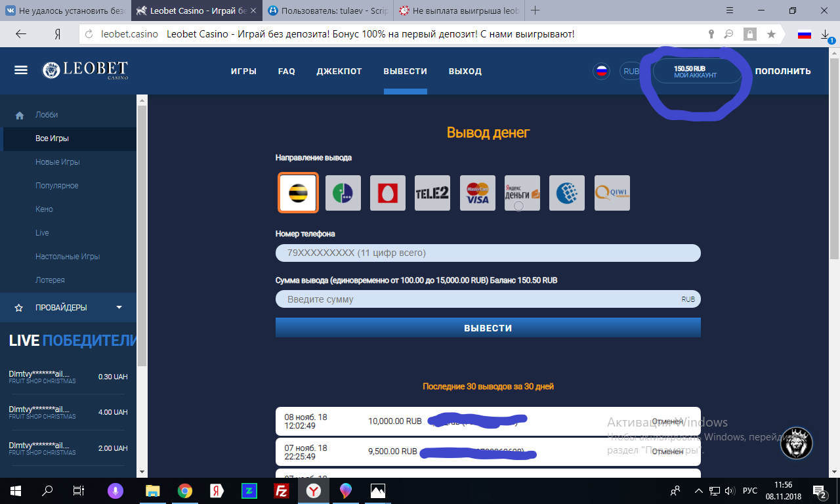Change site language via the Russian flag
Screen dimensions: 840x504
pyautogui.click(x=601, y=71)
